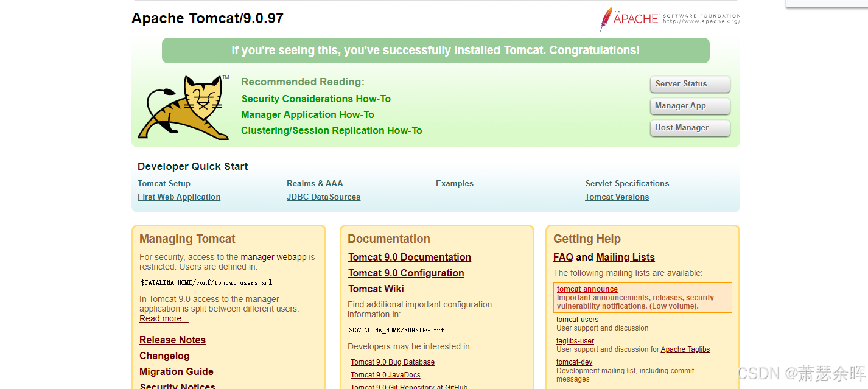Click tomcat-users mailing list link
Image resolution: width=868 pixels, height=389 pixels.
point(577,320)
